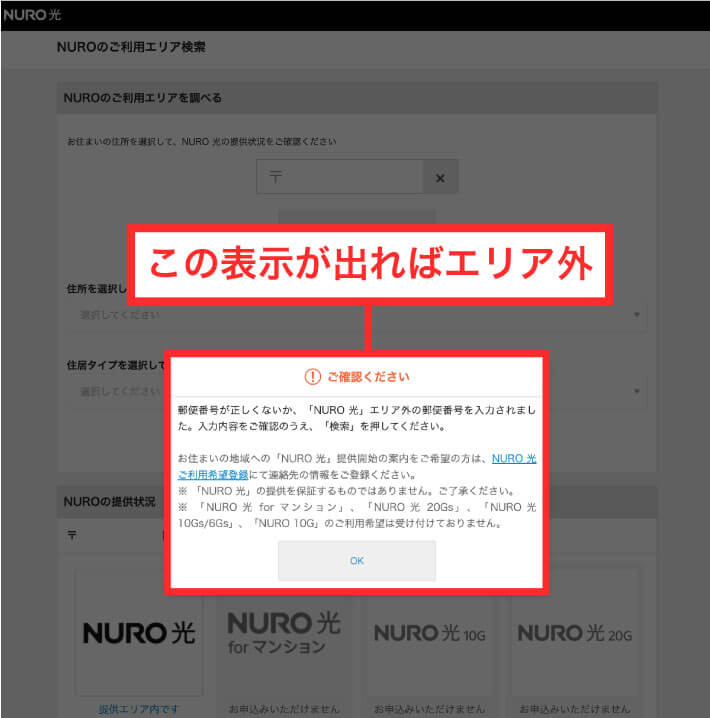Viewport: 710px width, 718px height.
Task: Click the NUROのご利用エリアを調べる section header
Action: pos(357,98)
